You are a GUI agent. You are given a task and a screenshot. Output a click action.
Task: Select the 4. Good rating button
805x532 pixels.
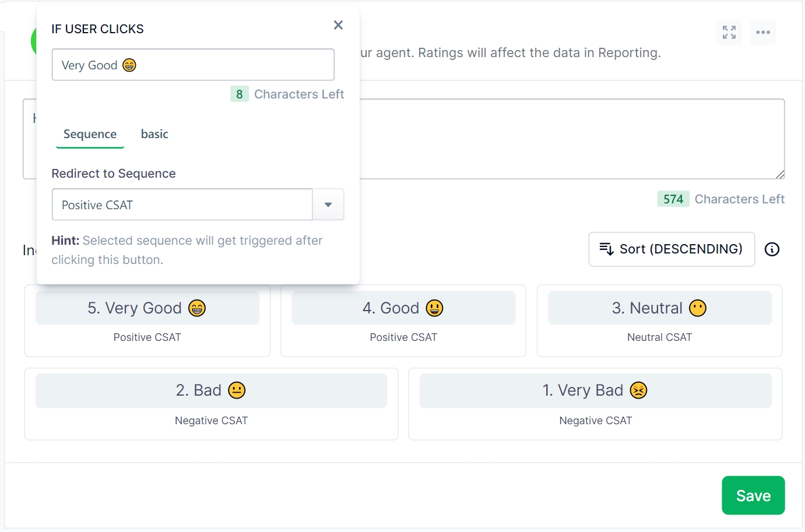[x=403, y=308]
